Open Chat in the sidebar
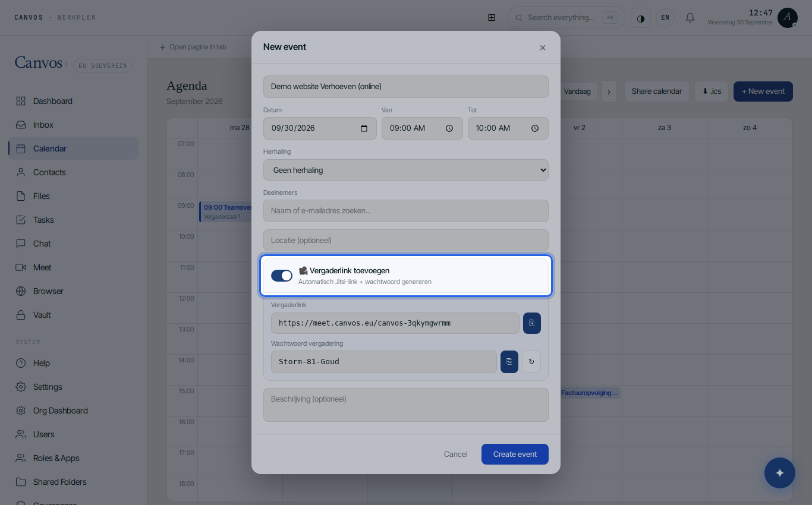Image resolution: width=812 pixels, height=505 pixels. pos(73,244)
